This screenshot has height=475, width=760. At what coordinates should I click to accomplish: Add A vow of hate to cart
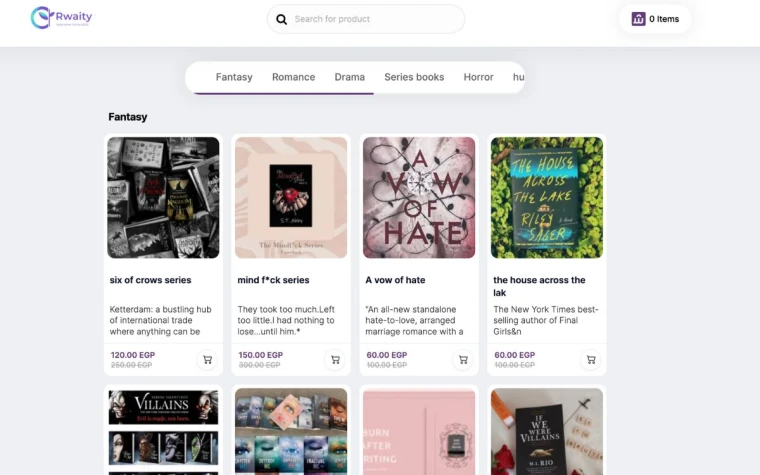(x=463, y=360)
